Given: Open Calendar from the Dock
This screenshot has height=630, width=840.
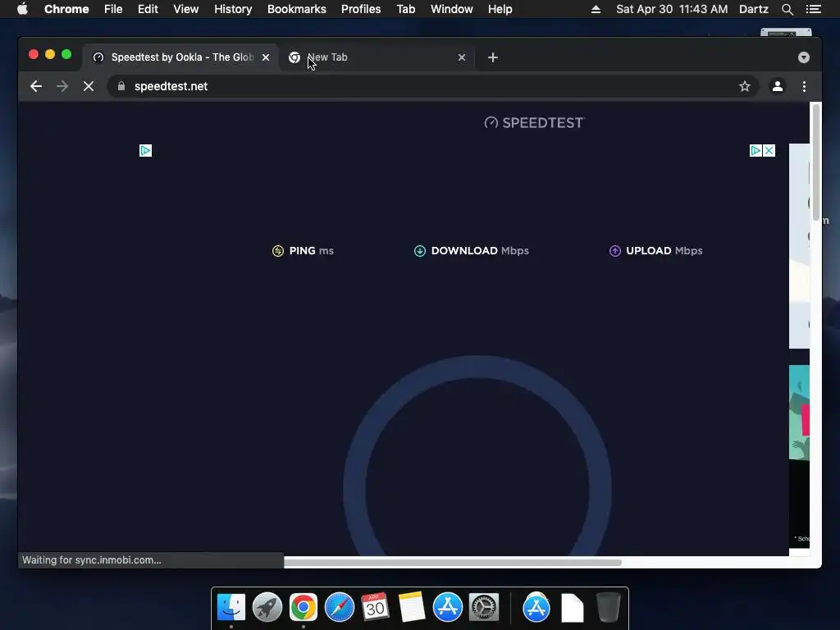Looking at the screenshot, I should click(375, 608).
